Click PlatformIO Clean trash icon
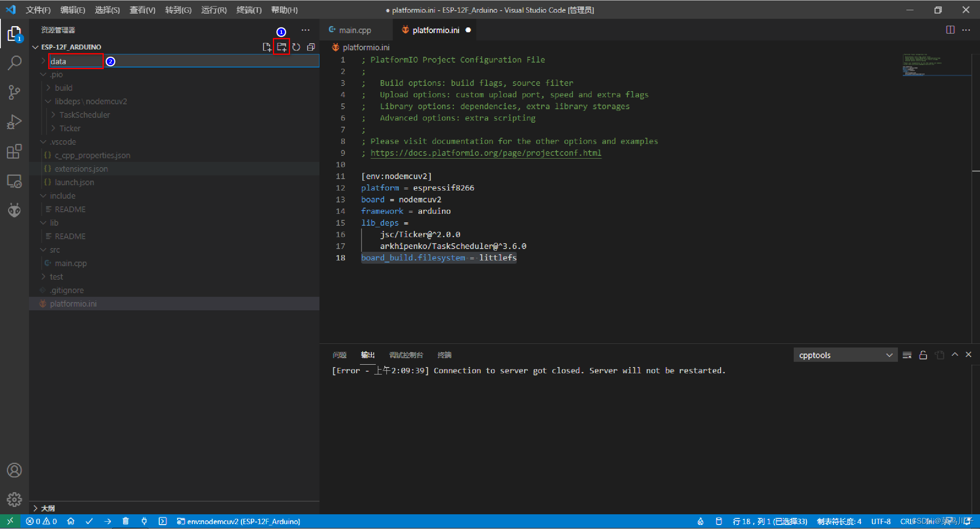 (x=126, y=521)
